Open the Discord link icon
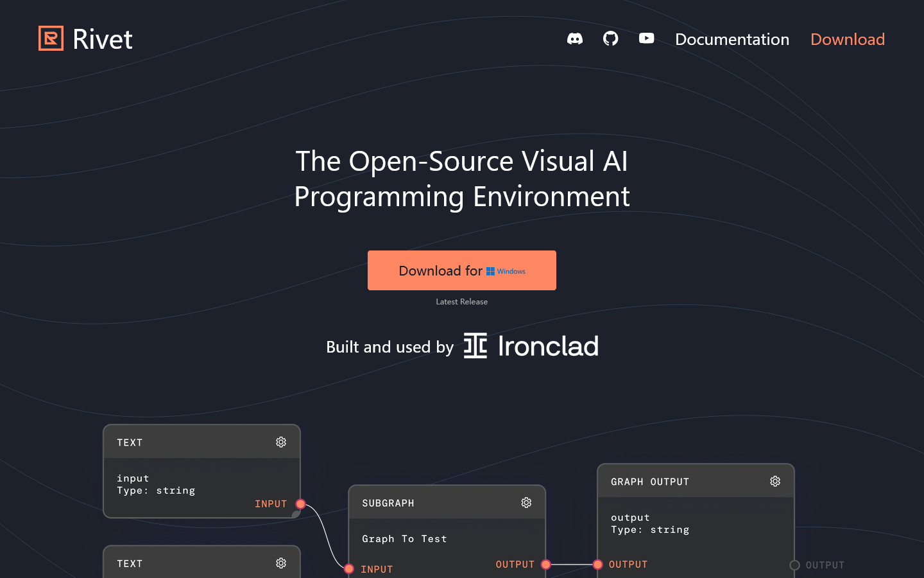The height and width of the screenshot is (578, 924). (x=575, y=39)
